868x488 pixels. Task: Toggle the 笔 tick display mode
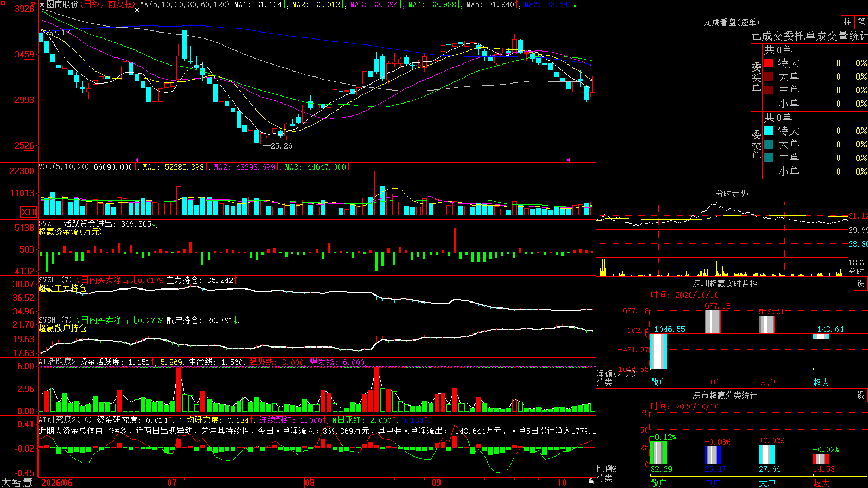point(861,22)
